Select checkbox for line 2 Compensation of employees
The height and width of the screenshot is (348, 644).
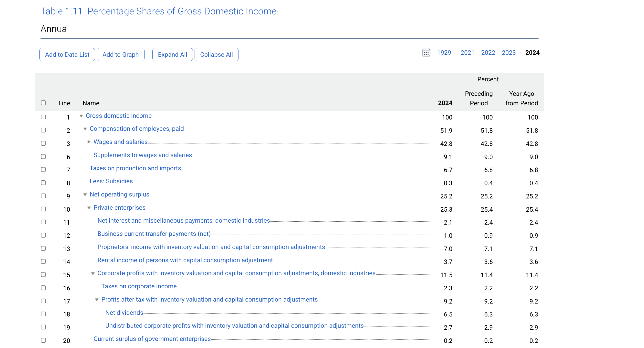pos(43,130)
